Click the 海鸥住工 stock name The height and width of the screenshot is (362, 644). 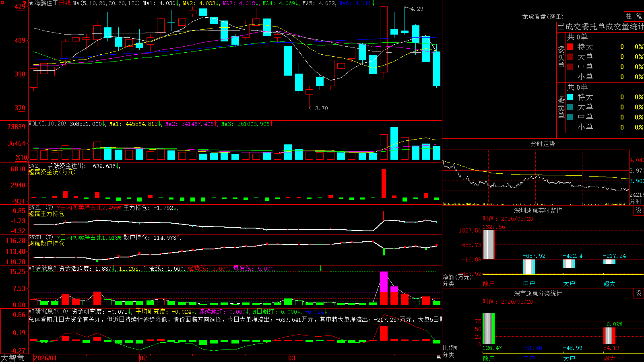46,3
